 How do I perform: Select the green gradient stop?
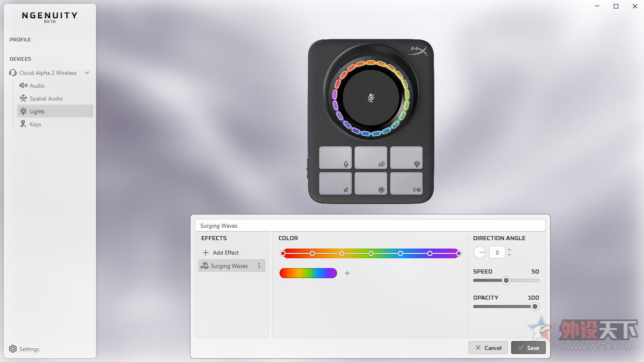[x=371, y=253]
